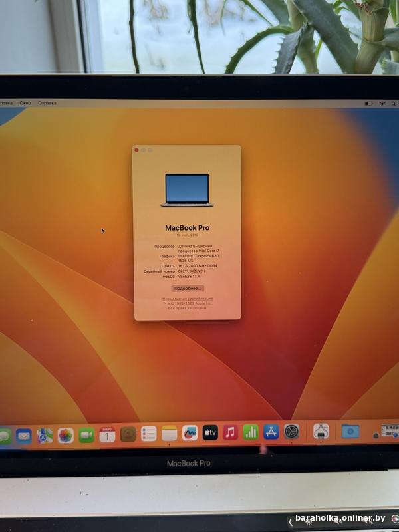Click the Подробнее... button
Viewport: 399px width, 532px height.
coord(188,289)
